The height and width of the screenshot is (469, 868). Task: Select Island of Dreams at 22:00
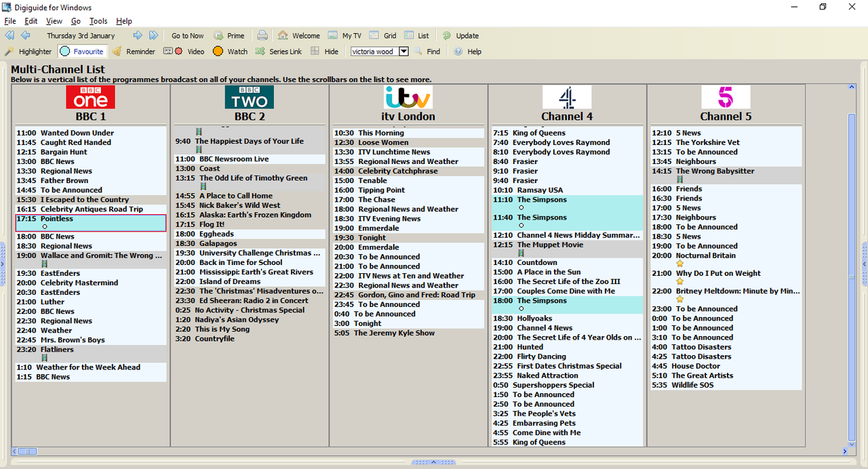(250, 282)
